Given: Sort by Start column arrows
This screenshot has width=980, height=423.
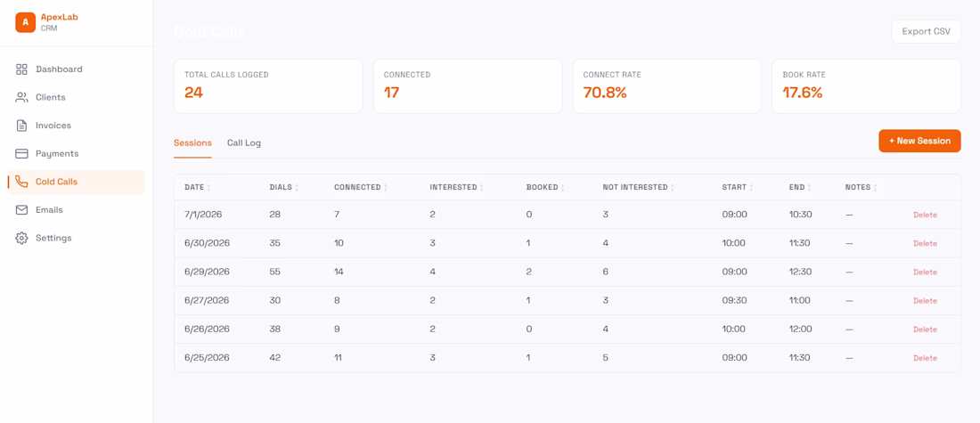Looking at the screenshot, I should pyautogui.click(x=751, y=187).
